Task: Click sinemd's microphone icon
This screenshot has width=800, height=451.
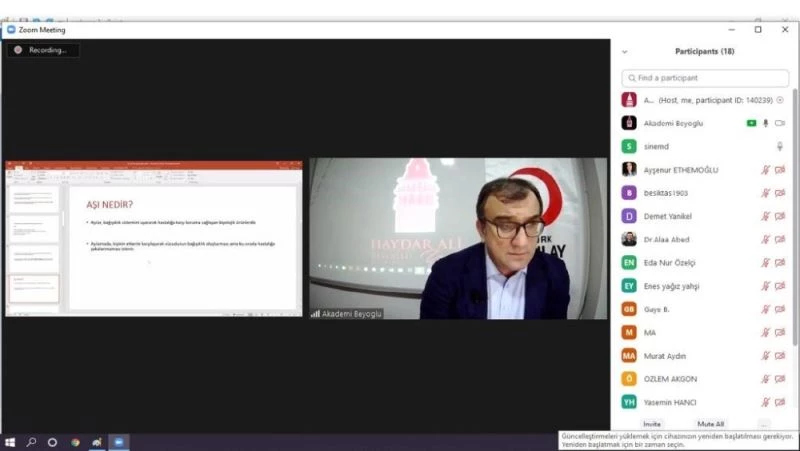Action: (780, 146)
